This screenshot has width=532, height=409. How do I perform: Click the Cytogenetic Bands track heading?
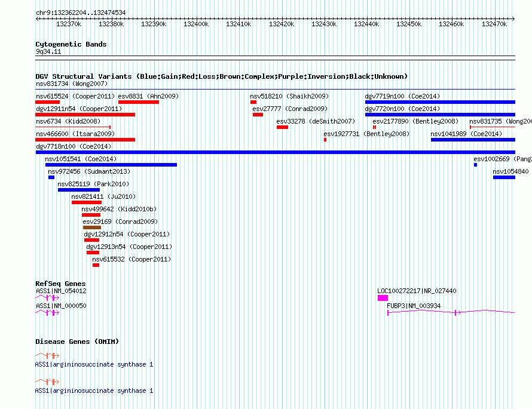(71, 44)
